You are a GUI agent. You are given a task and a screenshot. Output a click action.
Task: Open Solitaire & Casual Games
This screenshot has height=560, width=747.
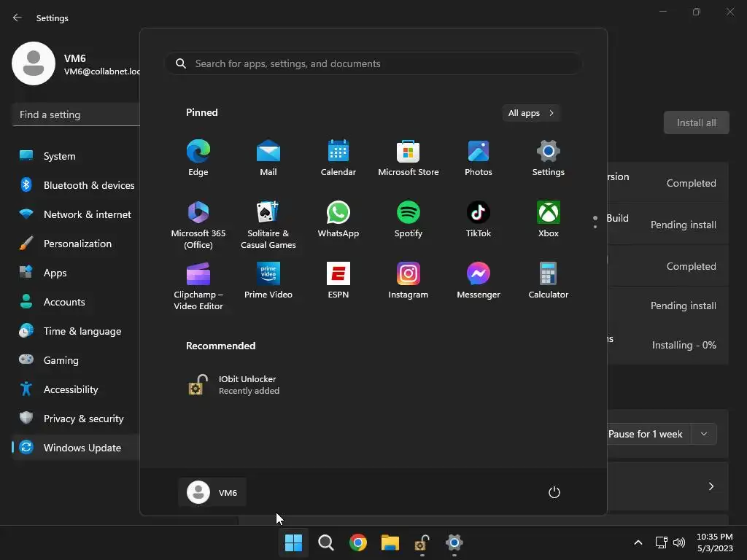coord(268,225)
